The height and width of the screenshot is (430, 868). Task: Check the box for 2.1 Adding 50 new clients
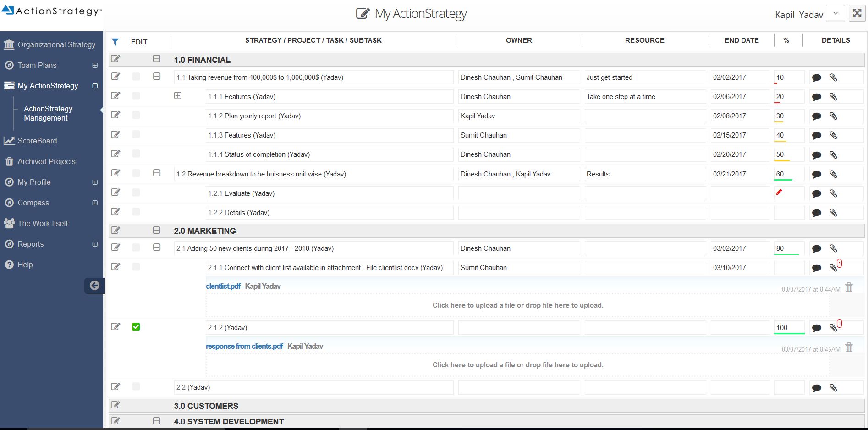coord(136,248)
